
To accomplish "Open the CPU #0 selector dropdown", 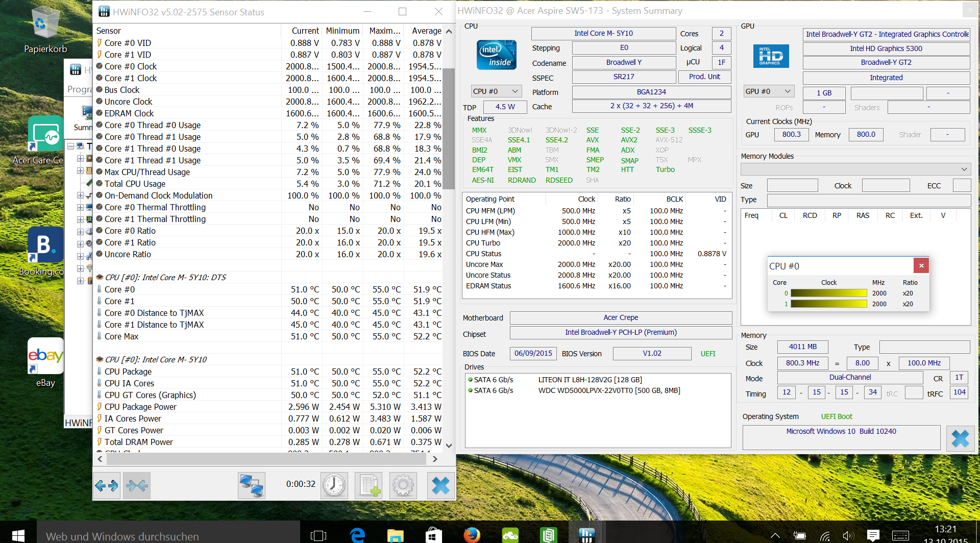I will tap(496, 91).
